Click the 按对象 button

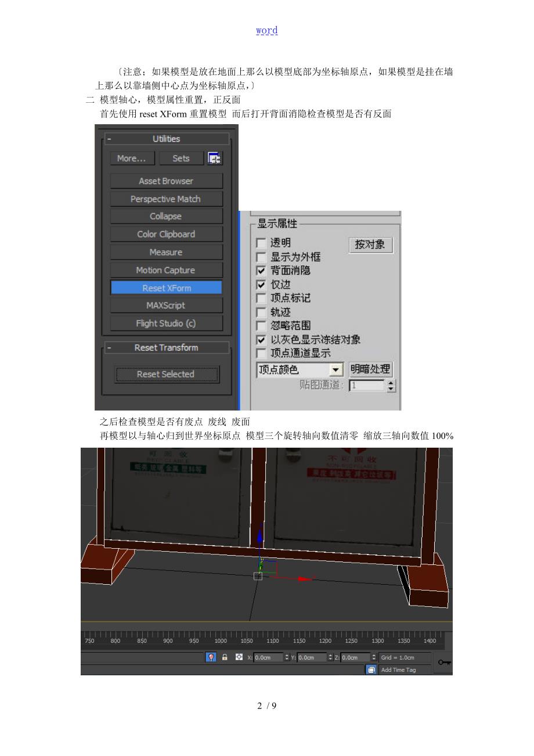(x=370, y=245)
